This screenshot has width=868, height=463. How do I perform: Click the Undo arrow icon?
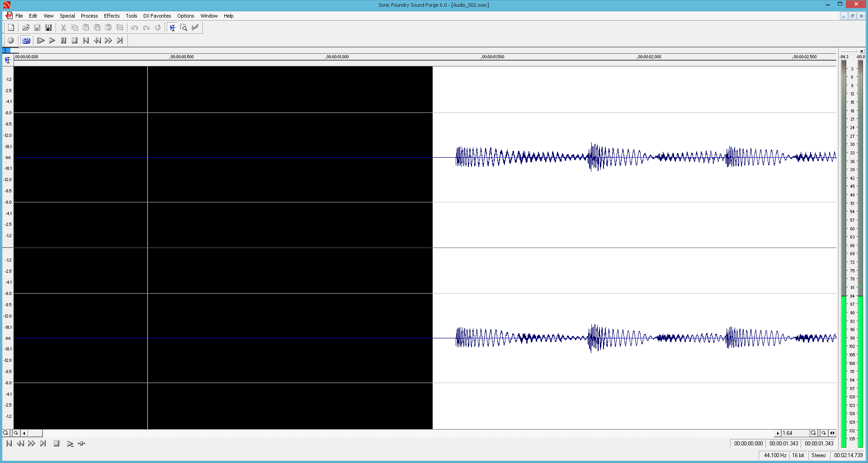pyautogui.click(x=135, y=28)
